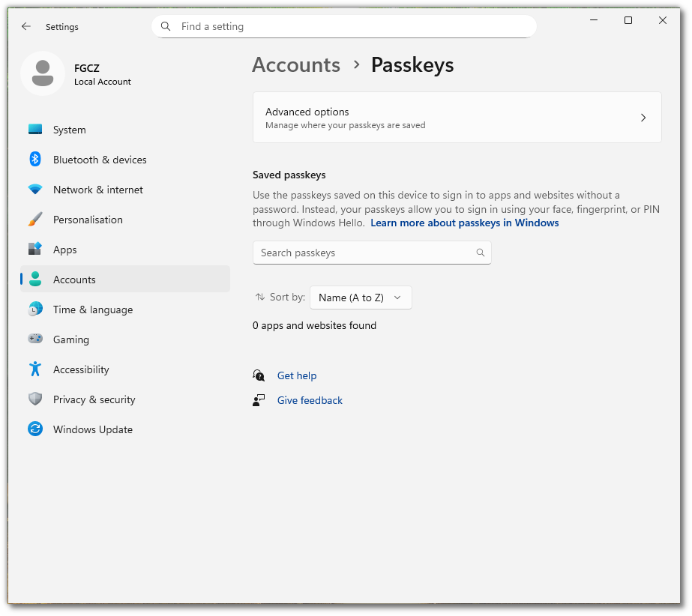This screenshot has height=616, width=692.
Task: Select Accounts in the sidebar
Action: pyautogui.click(x=125, y=280)
